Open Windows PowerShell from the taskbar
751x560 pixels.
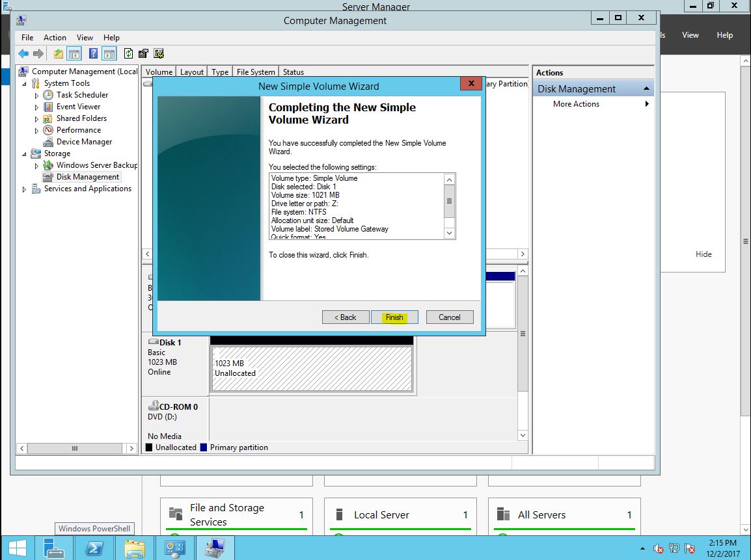coord(94,548)
